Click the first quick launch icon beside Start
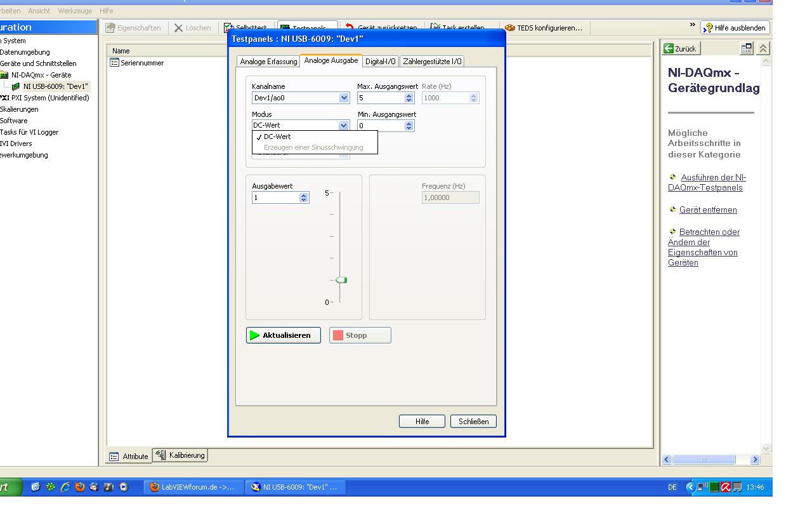The height and width of the screenshot is (508, 812). [x=36, y=487]
